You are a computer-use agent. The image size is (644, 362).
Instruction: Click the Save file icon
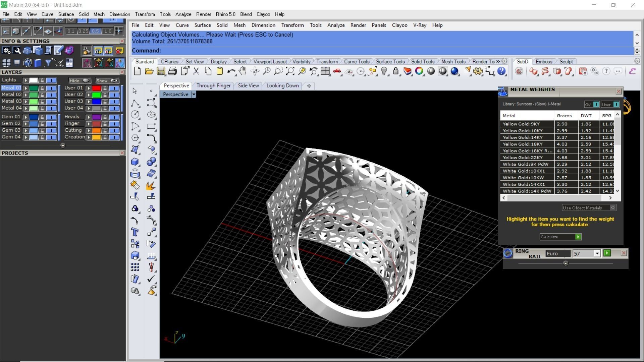(x=161, y=71)
